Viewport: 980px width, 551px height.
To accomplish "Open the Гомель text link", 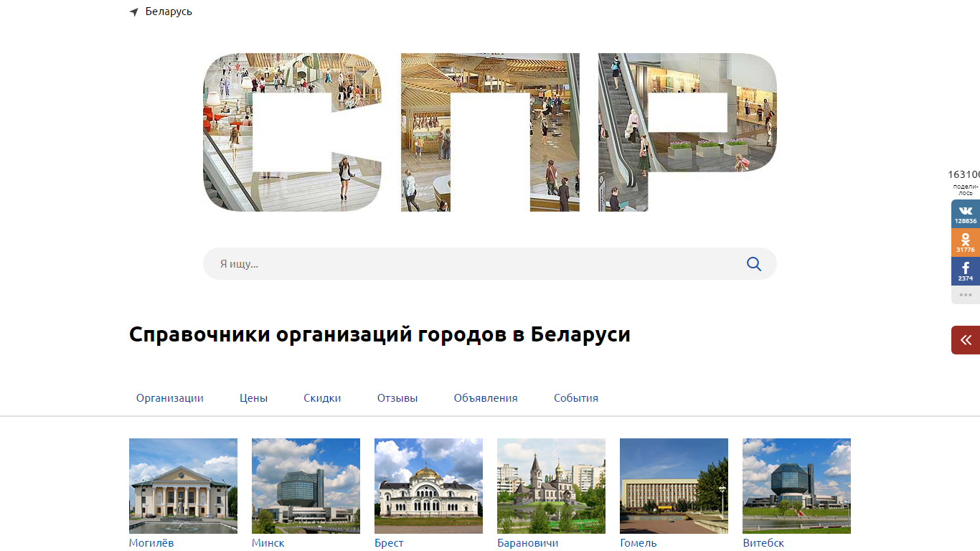I will point(639,543).
